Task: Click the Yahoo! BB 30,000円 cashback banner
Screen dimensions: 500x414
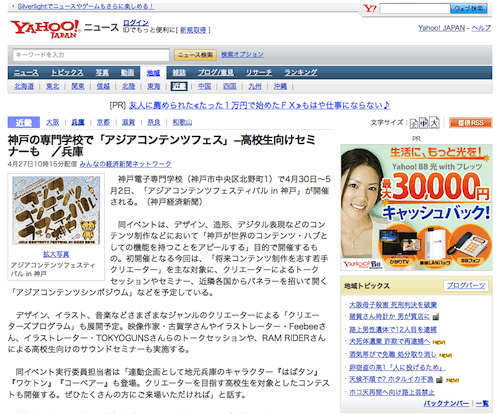Action: (416, 207)
